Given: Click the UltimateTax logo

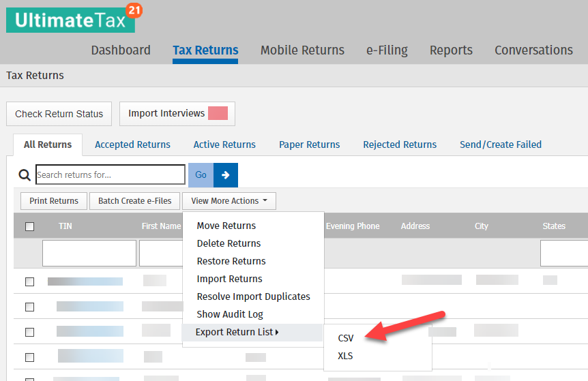Looking at the screenshot, I should [x=70, y=20].
